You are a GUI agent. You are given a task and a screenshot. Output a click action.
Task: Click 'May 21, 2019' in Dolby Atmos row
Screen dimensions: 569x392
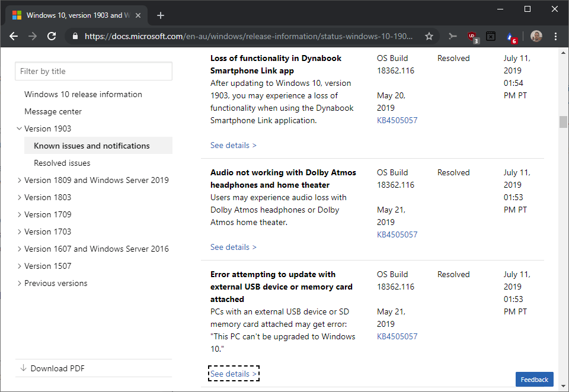point(391,216)
